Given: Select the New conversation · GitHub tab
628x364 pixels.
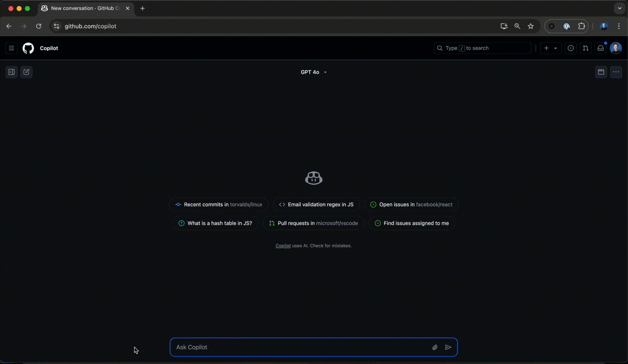Looking at the screenshot, I should pos(85,8).
